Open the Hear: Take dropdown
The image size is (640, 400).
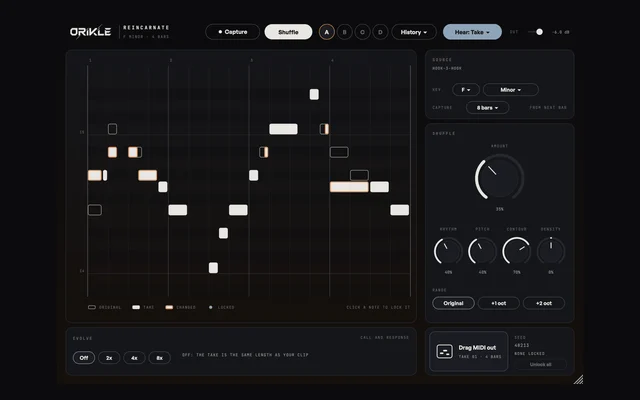(x=472, y=32)
